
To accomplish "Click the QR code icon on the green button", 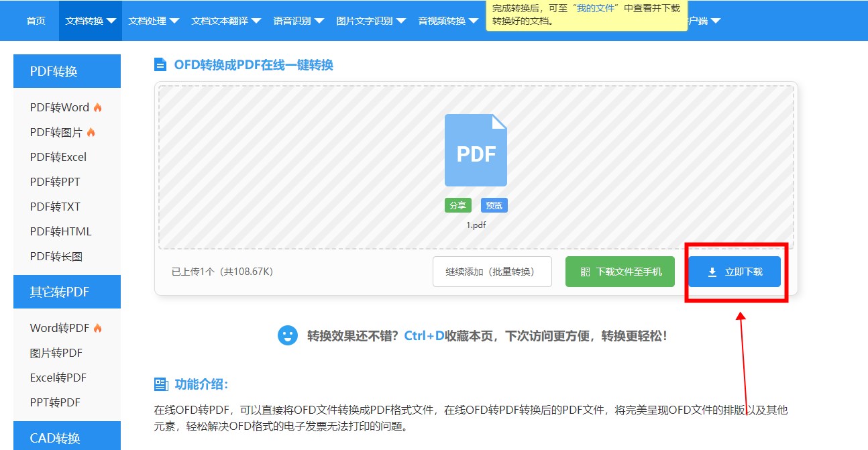I will (585, 272).
